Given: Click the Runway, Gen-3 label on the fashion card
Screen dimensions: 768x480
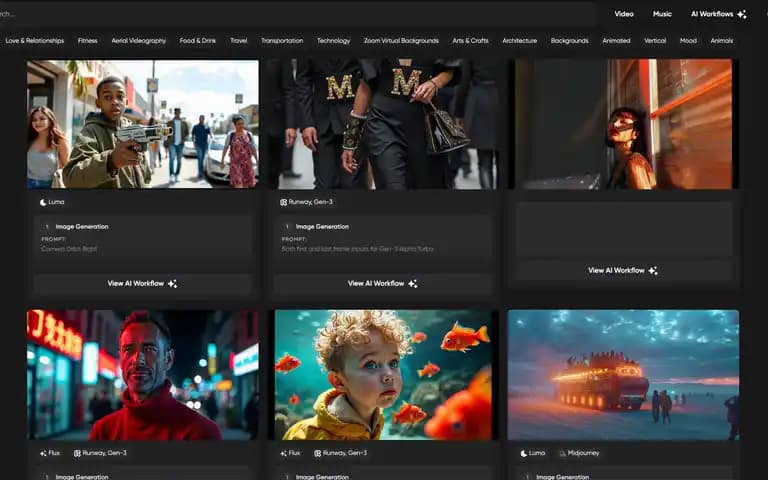Looking at the screenshot, I should (311, 202).
